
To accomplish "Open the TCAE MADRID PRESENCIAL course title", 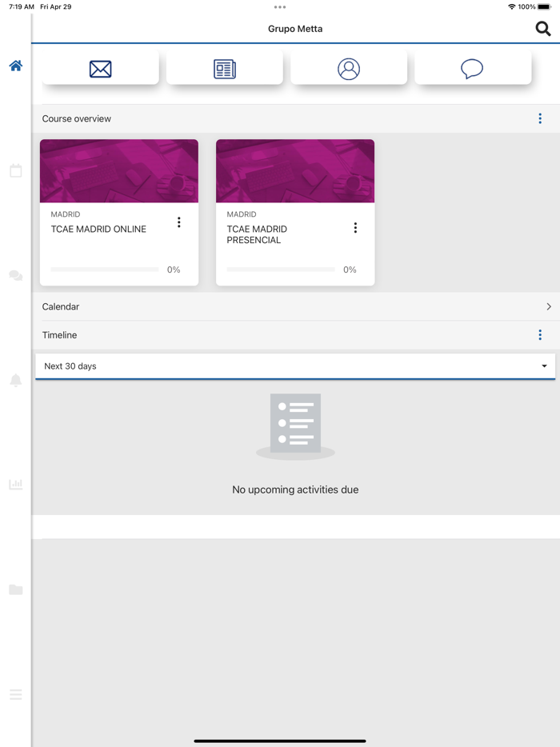I will 257,234.
